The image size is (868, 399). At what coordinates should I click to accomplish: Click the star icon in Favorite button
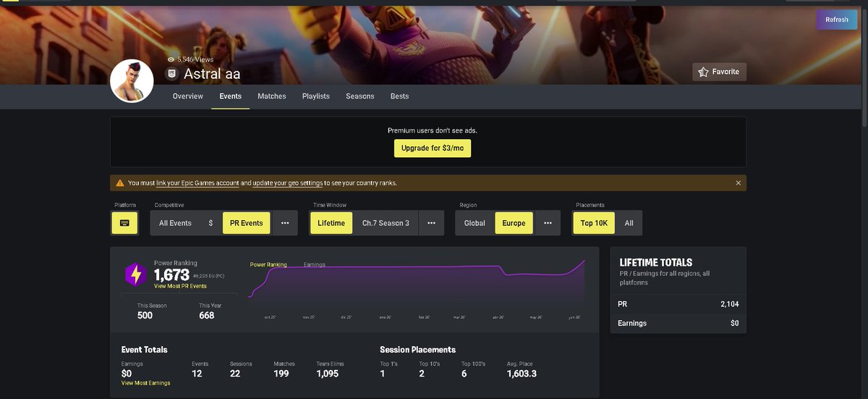pyautogui.click(x=703, y=72)
